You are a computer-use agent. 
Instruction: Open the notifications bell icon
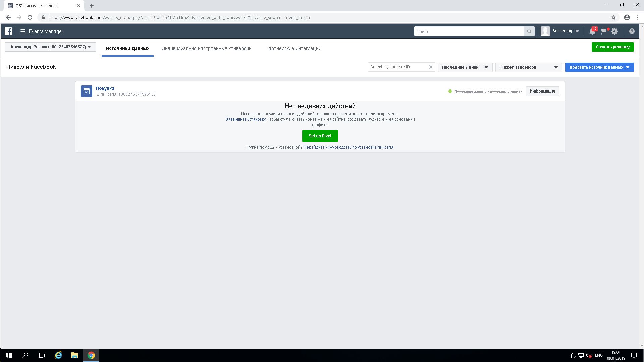point(592,31)
